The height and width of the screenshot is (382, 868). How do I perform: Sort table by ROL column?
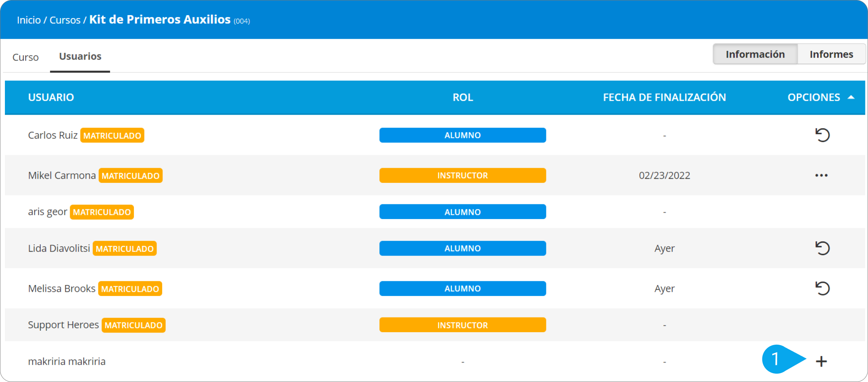(463, 97)
